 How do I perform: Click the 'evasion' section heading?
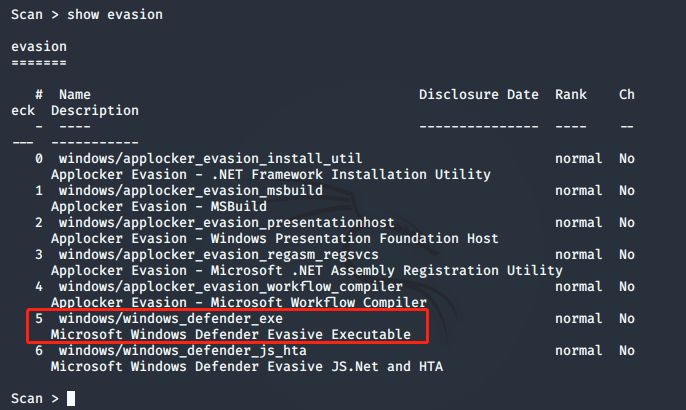[x=39, y=46]
